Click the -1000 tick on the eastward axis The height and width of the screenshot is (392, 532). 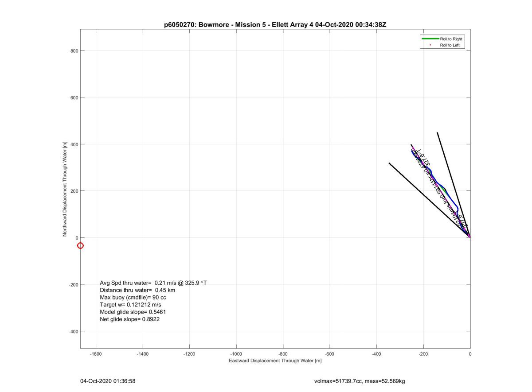tap(236, 354)
